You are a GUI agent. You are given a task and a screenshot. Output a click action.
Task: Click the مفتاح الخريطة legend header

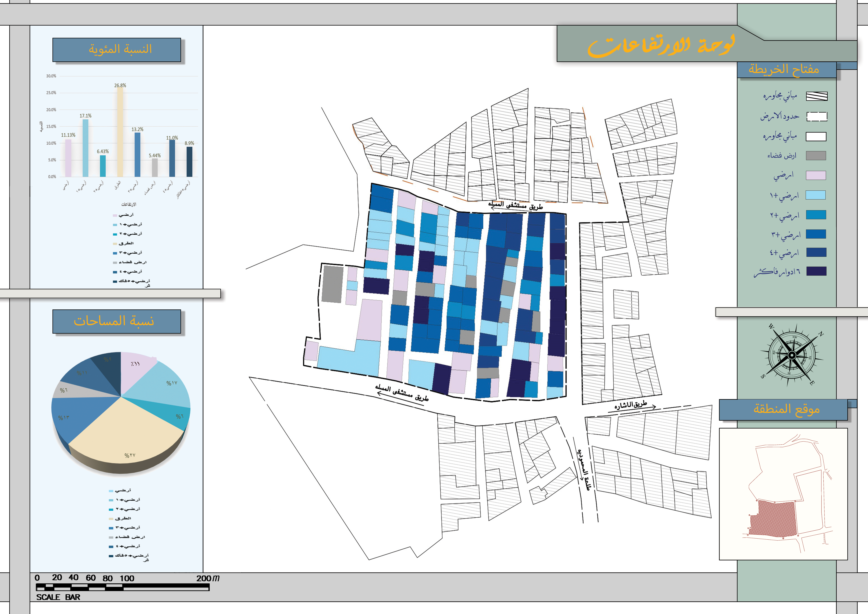(786, 70)
